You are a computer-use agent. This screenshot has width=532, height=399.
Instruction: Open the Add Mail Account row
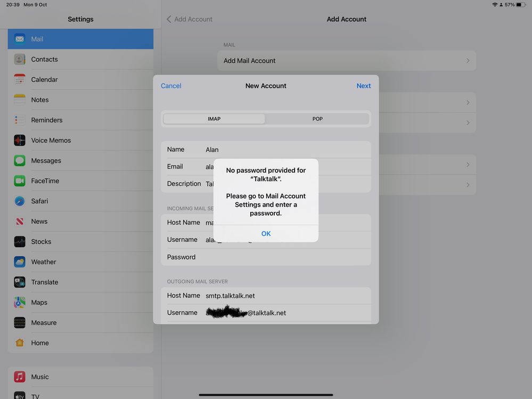[x=346, y=61]
